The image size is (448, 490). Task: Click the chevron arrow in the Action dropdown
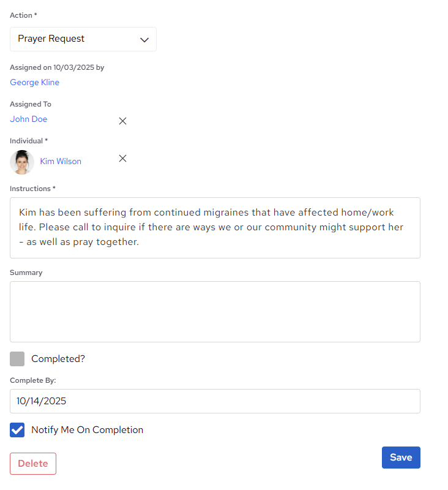pos(144,40)
